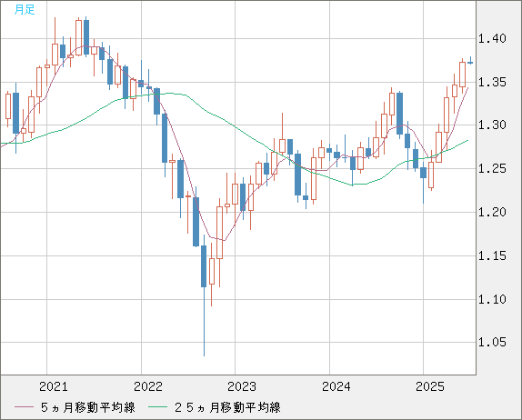This screenshot has width=522, height=420.
Task: Click the 2023 year axis label
Action: click(242, 386)
